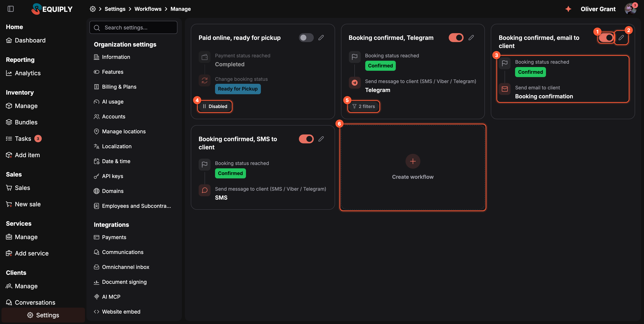Image resolution: width=644 pixels, height=324 pixels.
Task: Click the plus icon to create workflow
Action: pos(413,161)
